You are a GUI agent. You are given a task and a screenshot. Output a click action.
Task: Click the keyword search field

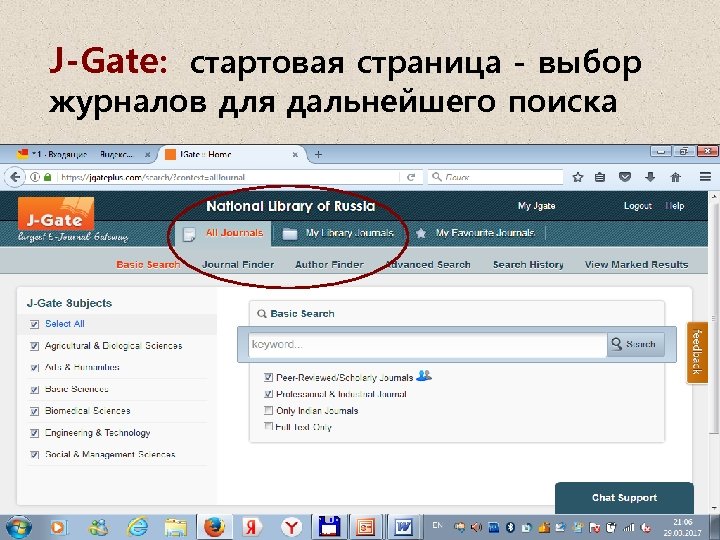point(428,344)
